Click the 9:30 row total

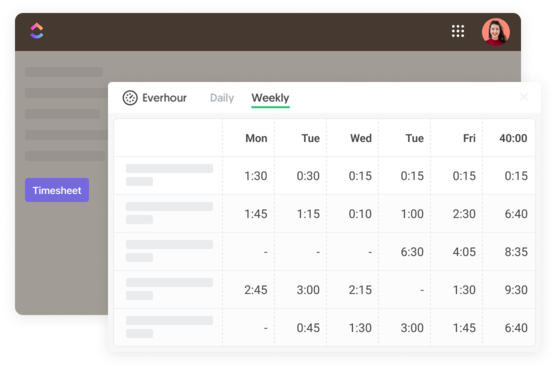coord(516,290)
